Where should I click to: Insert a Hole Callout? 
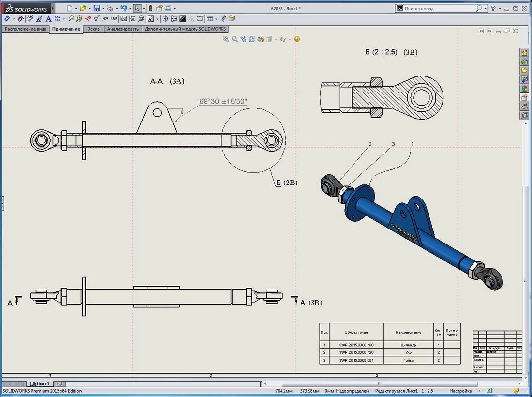tap(114, 19)
